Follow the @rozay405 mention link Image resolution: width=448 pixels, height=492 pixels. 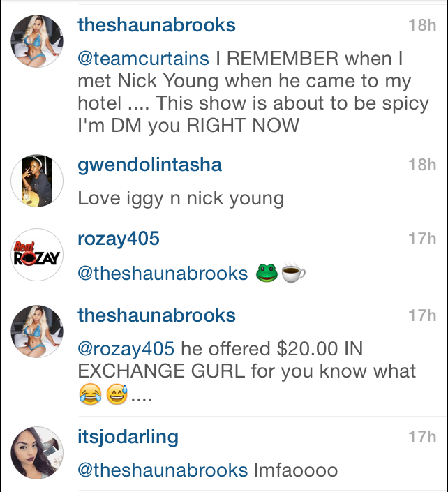pos(126,349)
